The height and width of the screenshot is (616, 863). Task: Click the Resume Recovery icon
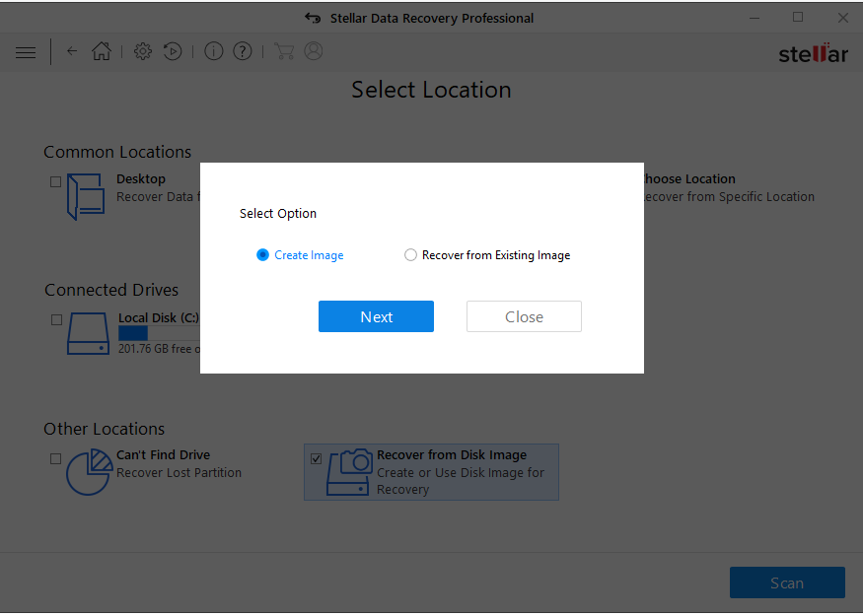173,51
